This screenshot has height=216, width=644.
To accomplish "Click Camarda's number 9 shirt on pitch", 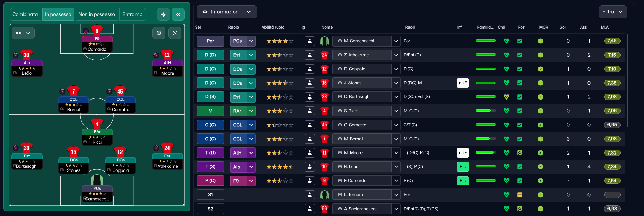I will click(x=97, y=31).
